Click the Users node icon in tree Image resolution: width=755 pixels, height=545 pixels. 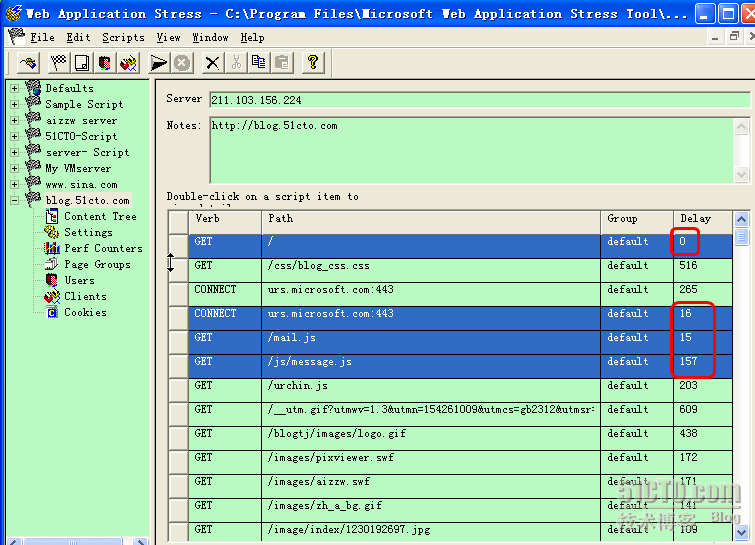click(52, 280)
